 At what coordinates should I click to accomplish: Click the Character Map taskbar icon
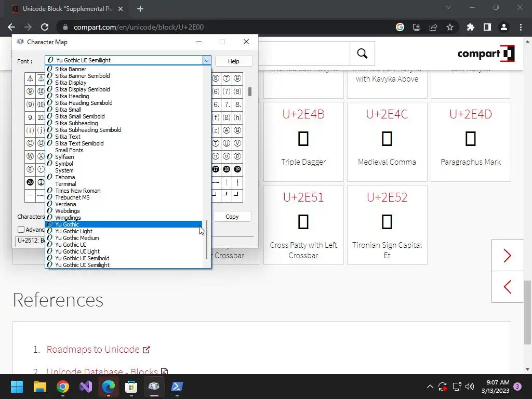click(x=154, y=387)
